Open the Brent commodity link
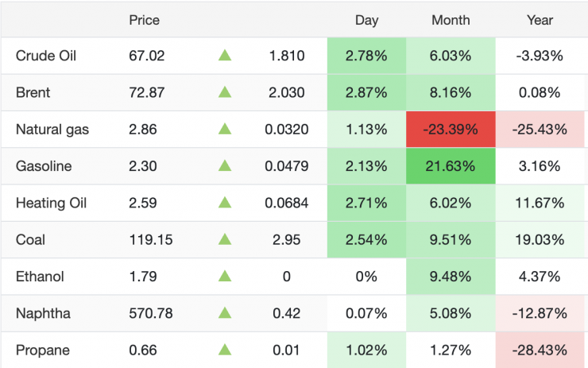 point(33,92)
